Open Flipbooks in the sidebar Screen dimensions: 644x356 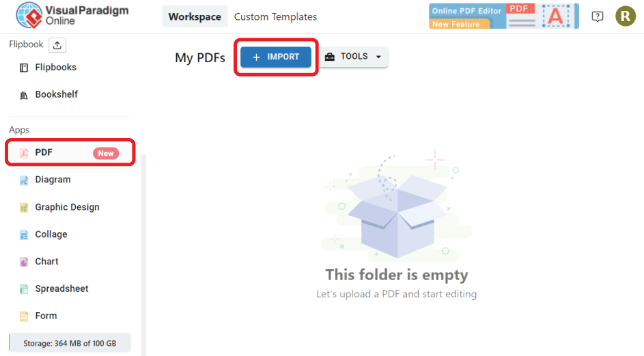pos(55,68)
